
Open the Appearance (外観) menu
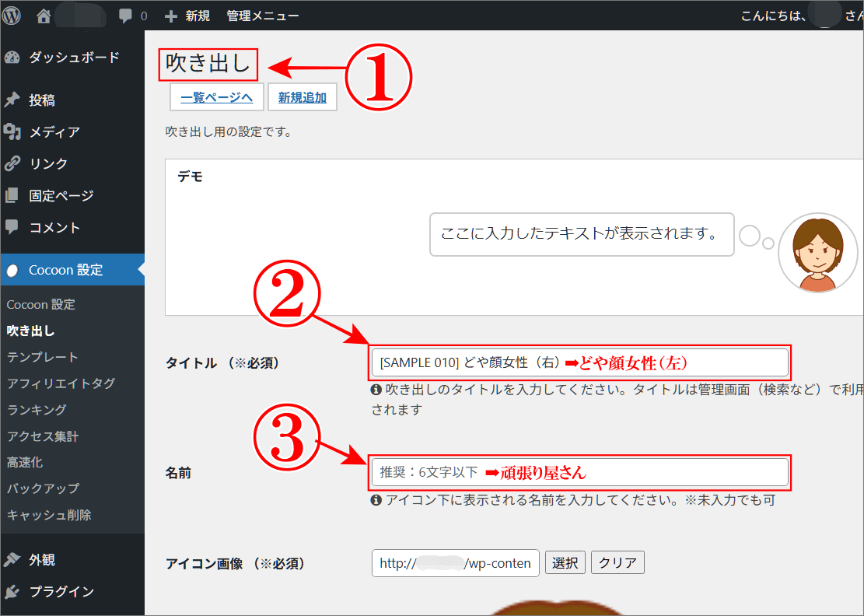pyautogui.click(x=41, y=560)
